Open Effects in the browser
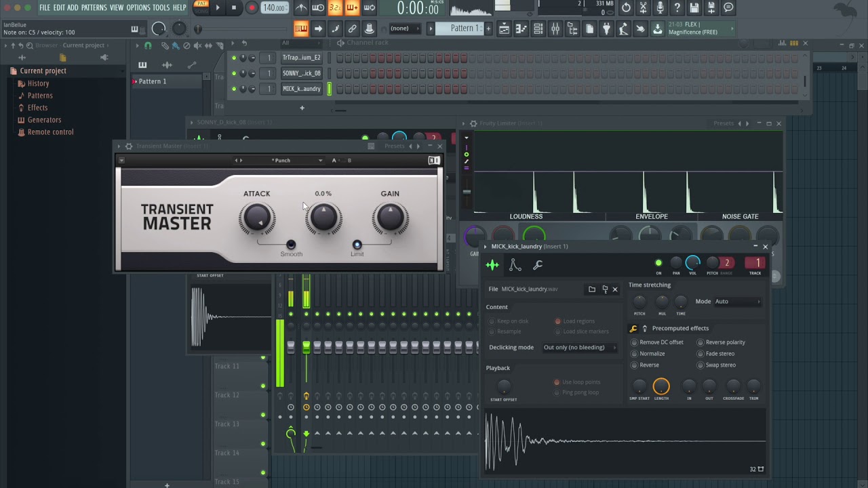The height and width of the screenshot is (488, 868). [37, 108]
